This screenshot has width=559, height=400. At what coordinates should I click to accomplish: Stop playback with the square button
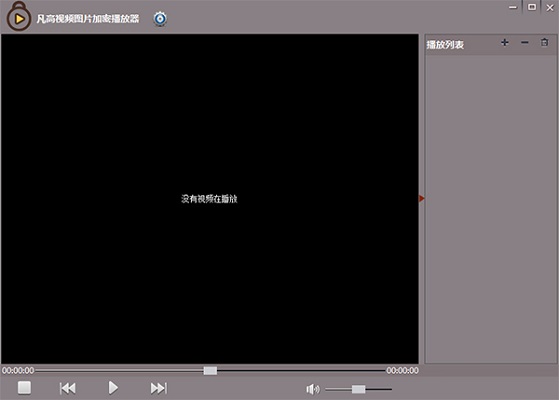coord(24,388)
